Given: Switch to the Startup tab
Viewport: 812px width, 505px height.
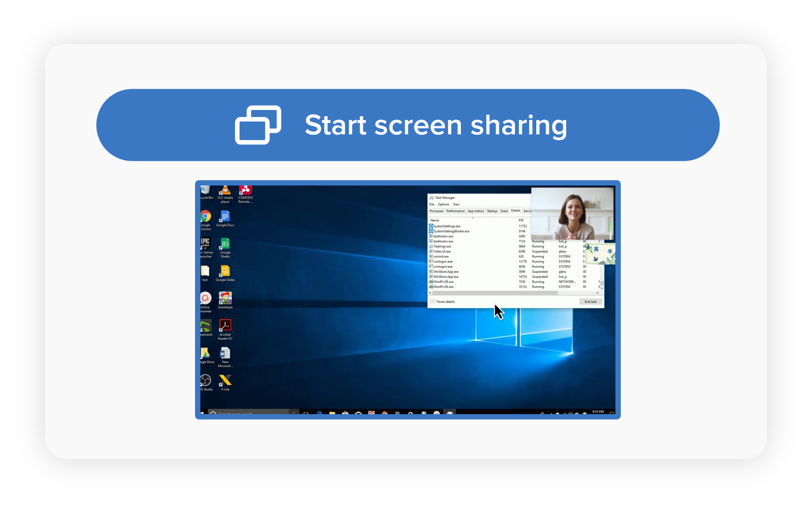Looking at the screenshot, I should pyautogui.click(x=492, y=211).
